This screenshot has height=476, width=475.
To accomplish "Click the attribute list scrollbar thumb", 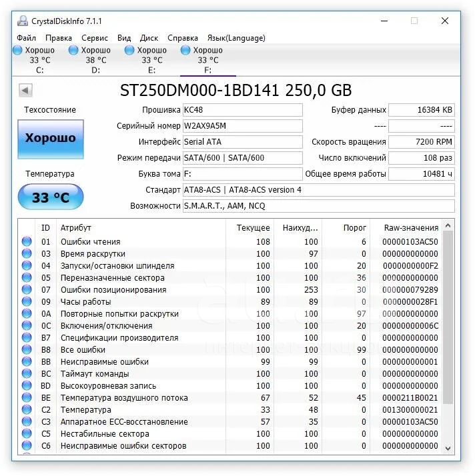I will pos(448,317).
